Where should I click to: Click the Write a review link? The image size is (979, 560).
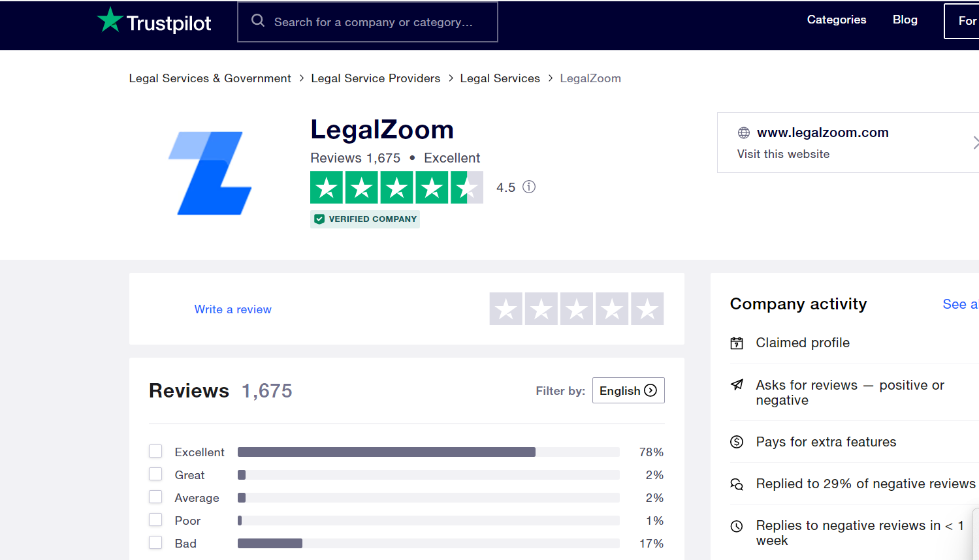[x=233, y=309]
